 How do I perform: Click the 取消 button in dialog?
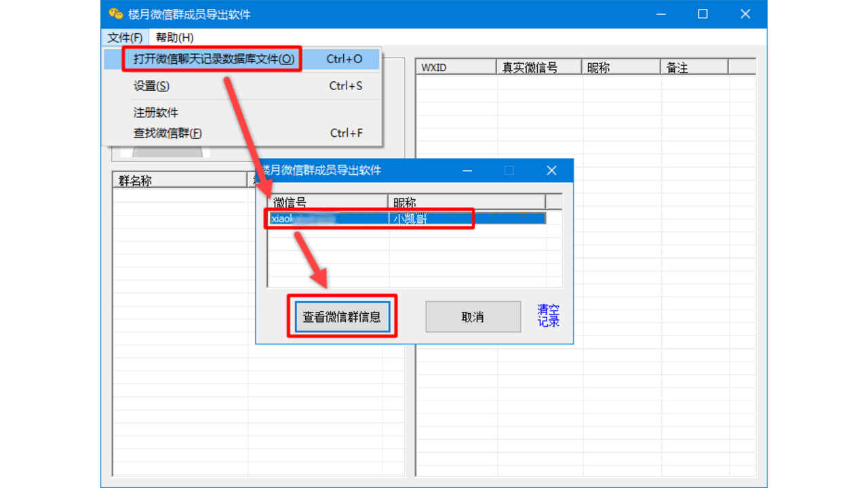(x=473, y=317)
